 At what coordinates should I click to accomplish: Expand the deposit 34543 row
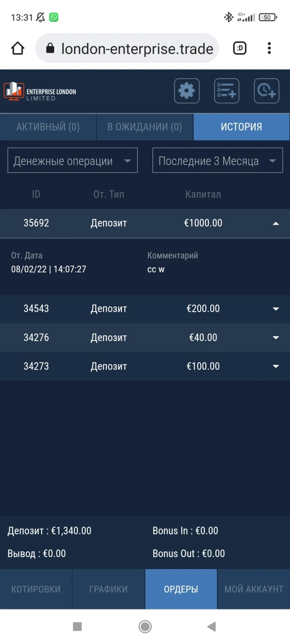275,309
